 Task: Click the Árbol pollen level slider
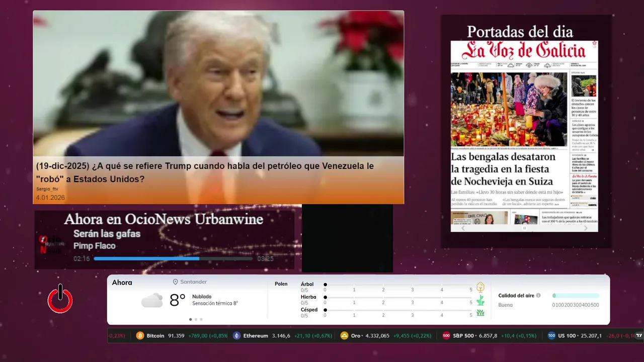click(x=398, y=285)
